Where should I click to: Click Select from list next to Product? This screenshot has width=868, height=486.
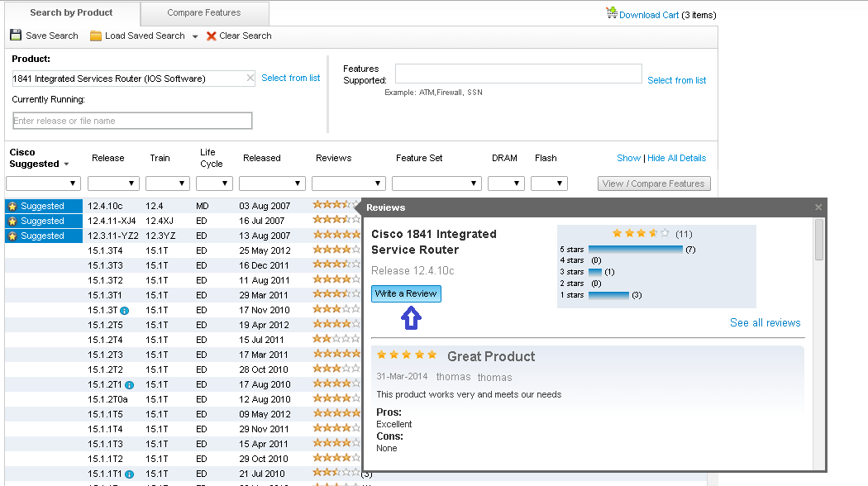tap(291, 78)
